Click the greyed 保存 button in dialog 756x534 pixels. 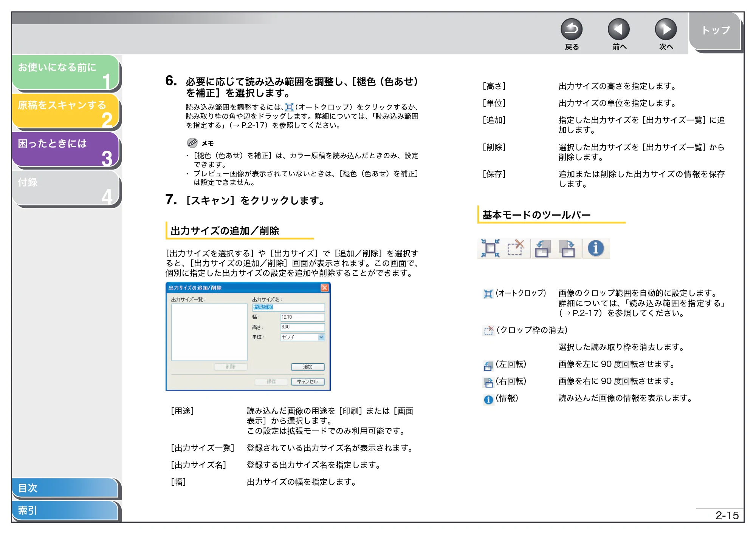coord(271,381)
